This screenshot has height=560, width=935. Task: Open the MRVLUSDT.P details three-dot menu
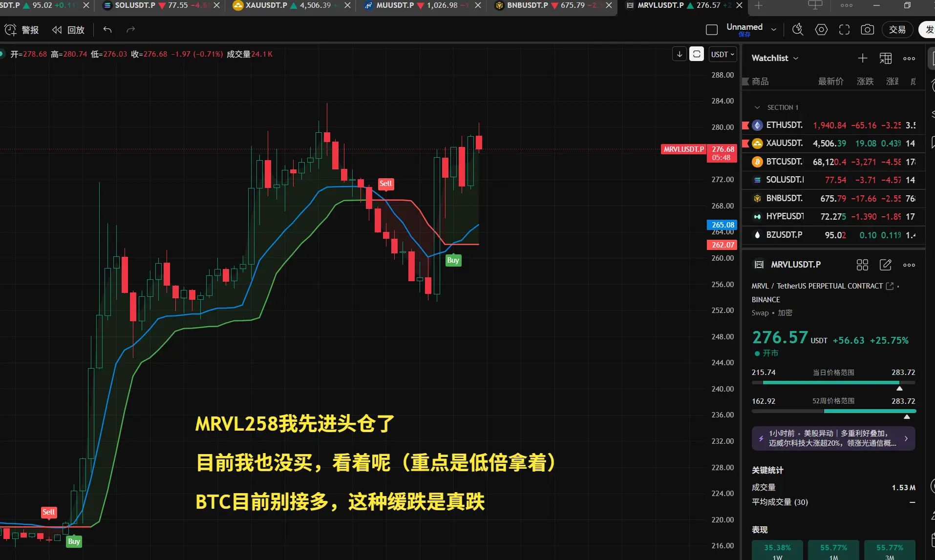tap(909, 265)
